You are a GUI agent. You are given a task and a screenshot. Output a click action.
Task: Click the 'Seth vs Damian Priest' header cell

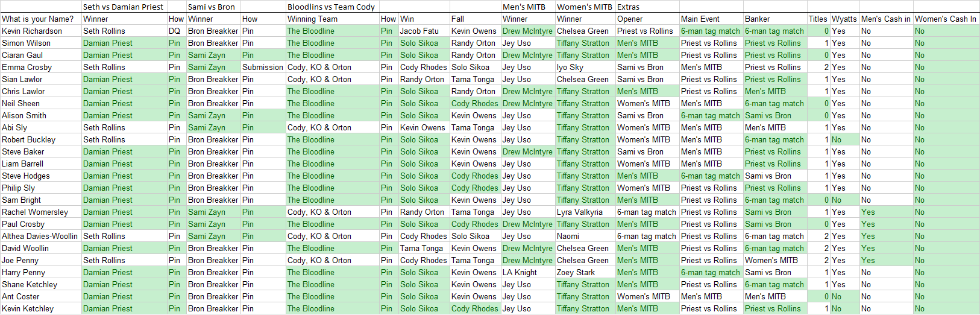point(124,7)
